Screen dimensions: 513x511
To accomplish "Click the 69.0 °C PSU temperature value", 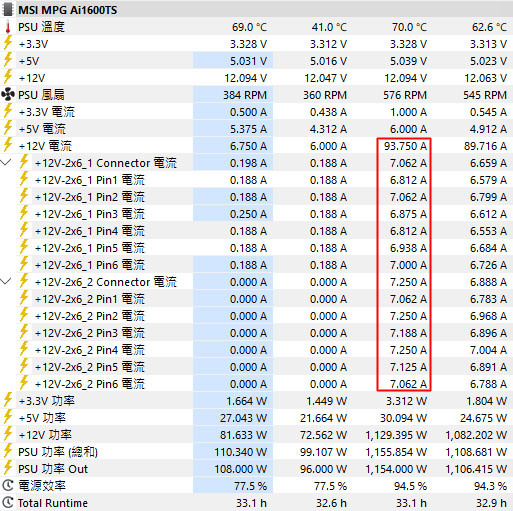I will (249, 27).
